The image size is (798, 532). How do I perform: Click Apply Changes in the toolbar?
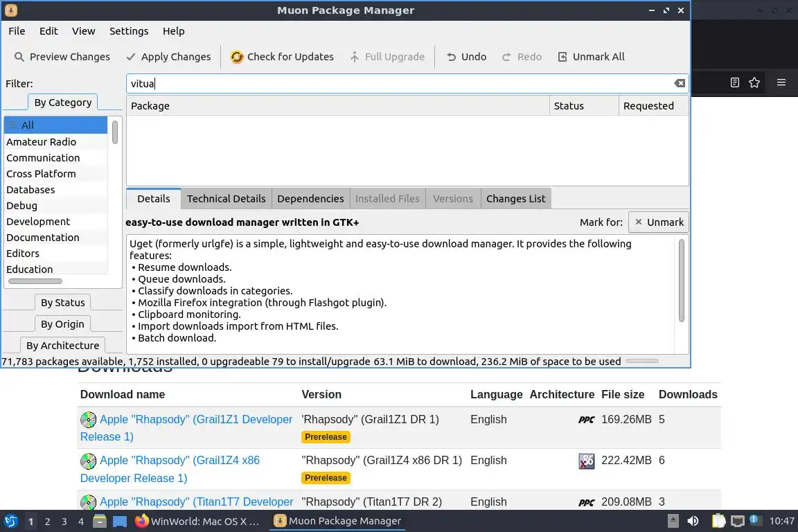coord(168,57)
